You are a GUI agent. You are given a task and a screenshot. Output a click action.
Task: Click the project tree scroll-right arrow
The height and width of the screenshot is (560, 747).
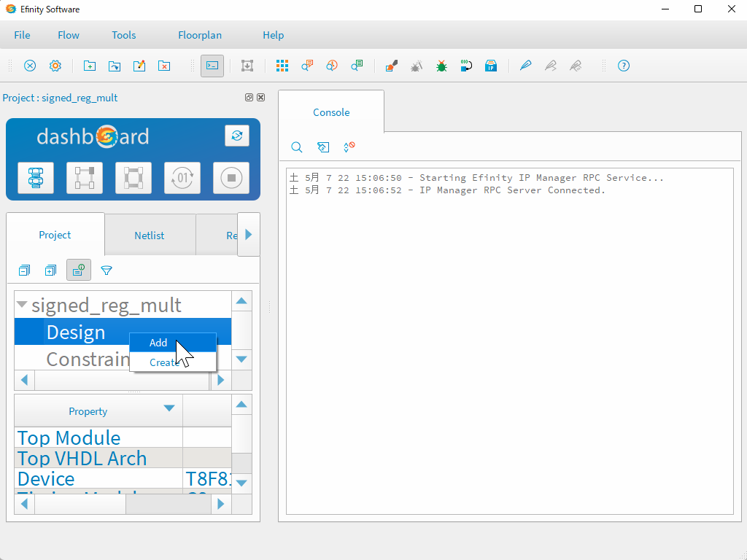tap(220, 380)
